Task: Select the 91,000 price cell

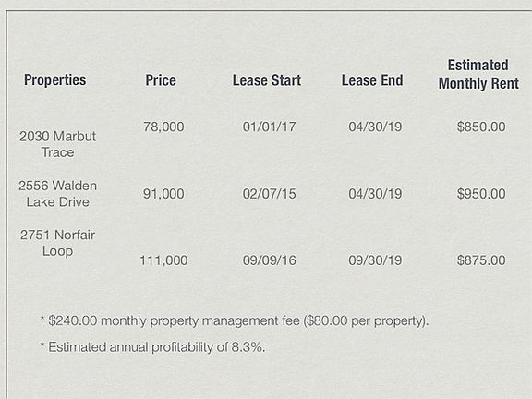Action: 163,194
